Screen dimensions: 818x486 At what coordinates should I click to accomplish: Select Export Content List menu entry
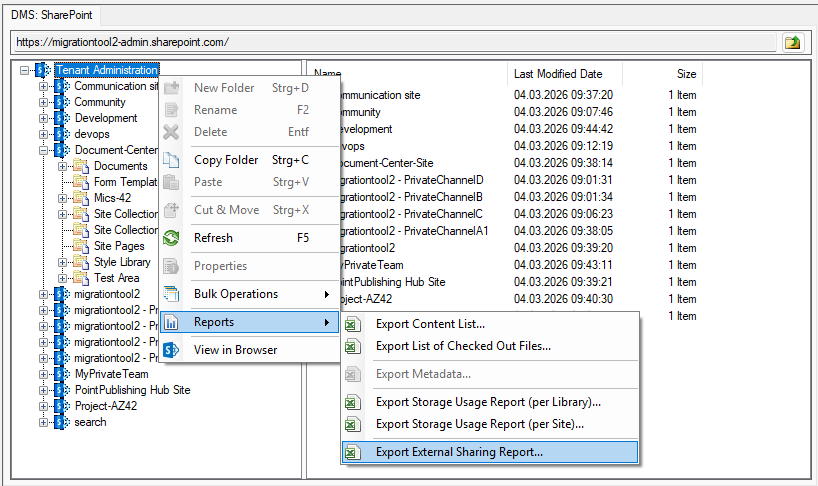490,324
